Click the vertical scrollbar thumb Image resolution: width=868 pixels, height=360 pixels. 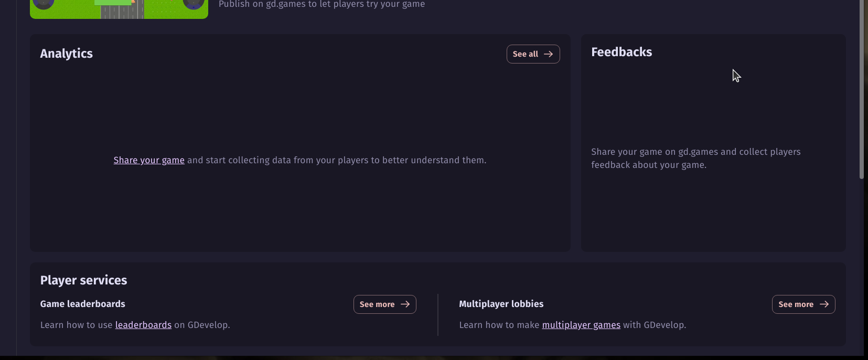tap(861, 89)
